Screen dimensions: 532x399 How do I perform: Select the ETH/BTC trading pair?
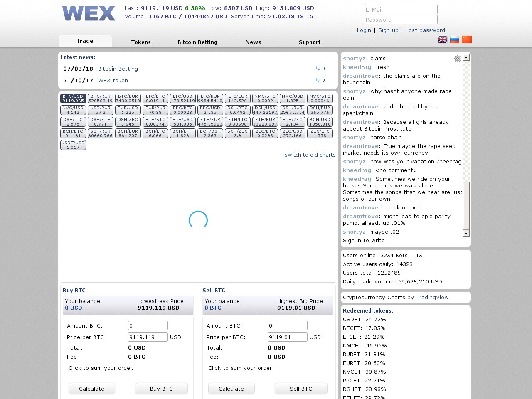(155, 122)
